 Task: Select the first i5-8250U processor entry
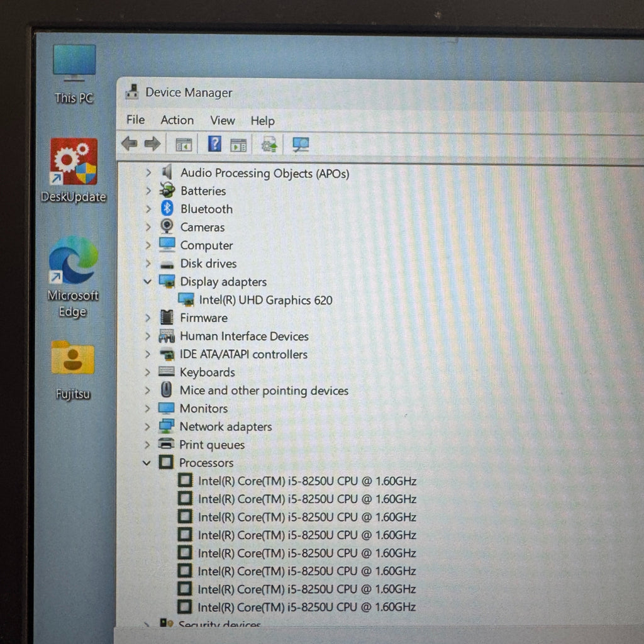pos(307,481)
